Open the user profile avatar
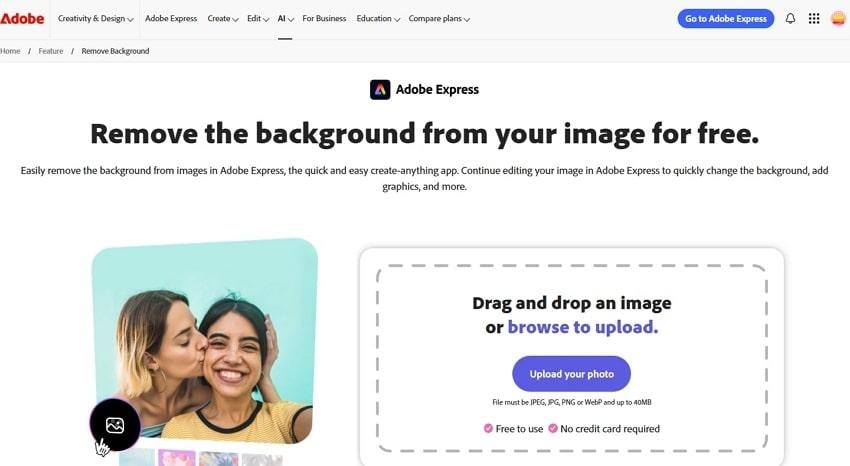 point(838,18)
